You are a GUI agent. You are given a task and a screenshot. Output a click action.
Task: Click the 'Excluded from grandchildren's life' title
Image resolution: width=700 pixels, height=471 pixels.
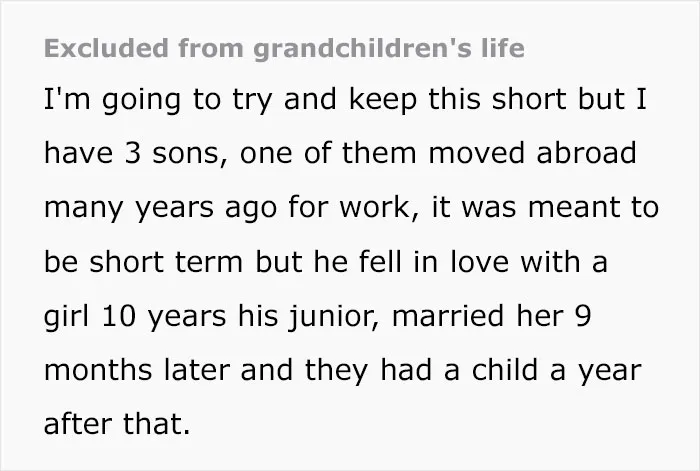pos(284,49)
